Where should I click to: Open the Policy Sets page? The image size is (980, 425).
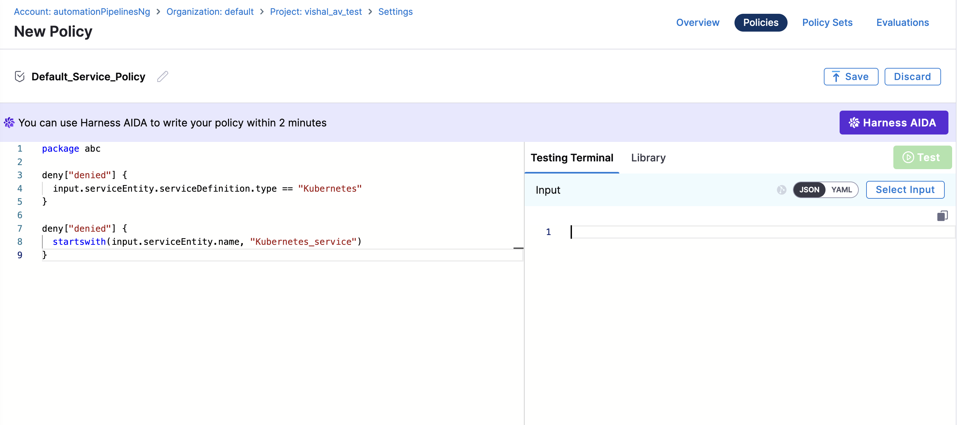click(x=827, y=23)
